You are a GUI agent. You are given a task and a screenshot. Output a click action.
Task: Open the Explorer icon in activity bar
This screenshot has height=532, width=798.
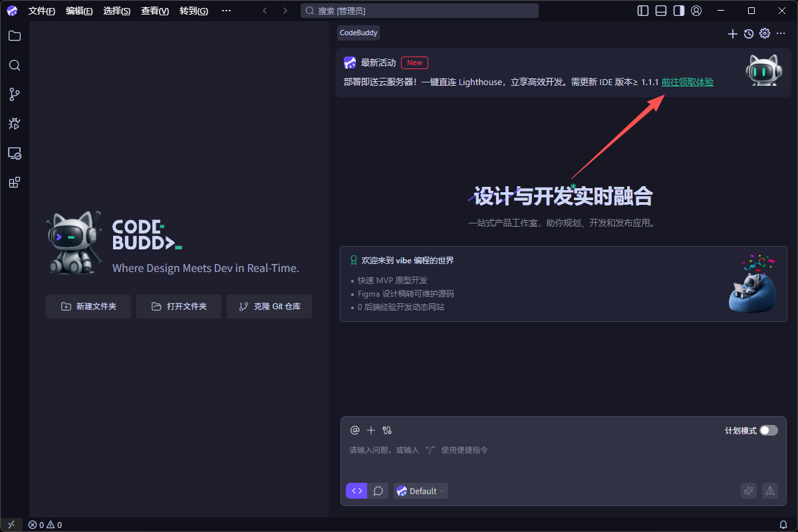coord(15,36)
